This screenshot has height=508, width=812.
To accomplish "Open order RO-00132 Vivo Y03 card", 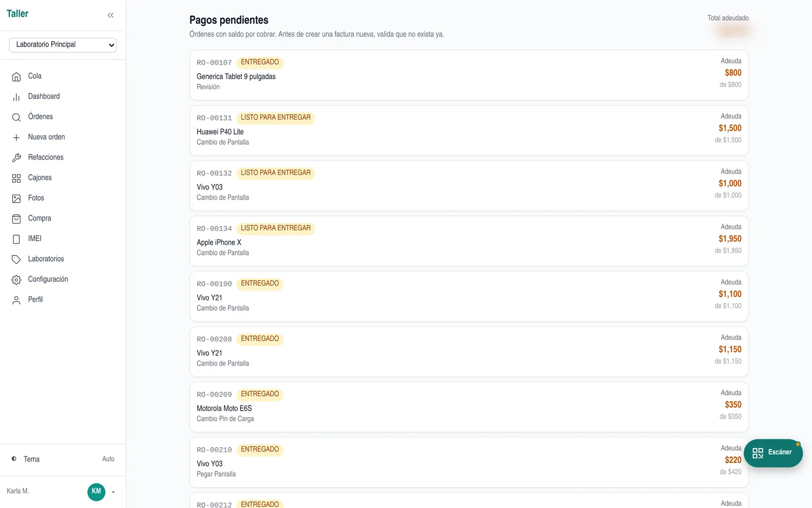I will click(x=469, y=185).
